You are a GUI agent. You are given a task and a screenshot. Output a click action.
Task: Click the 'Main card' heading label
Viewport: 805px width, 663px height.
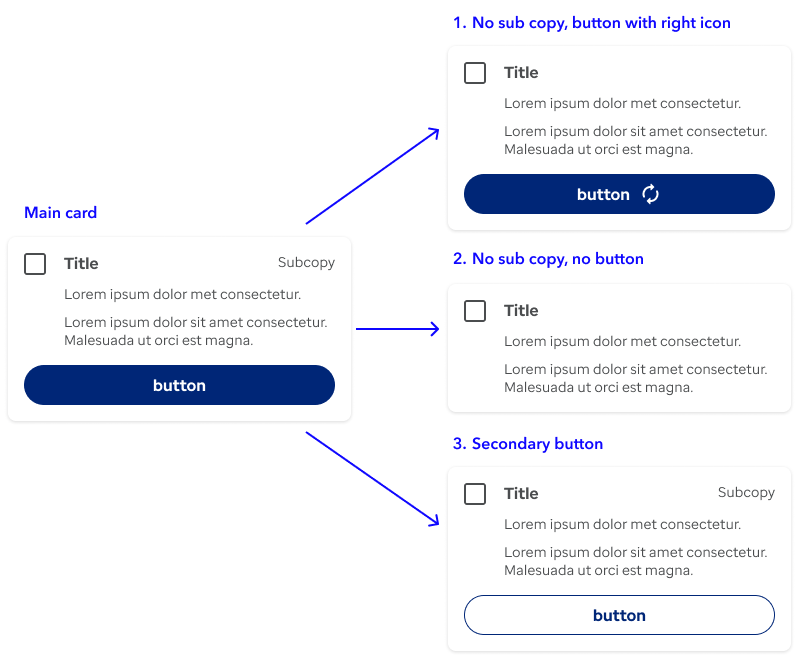[60, 213]
